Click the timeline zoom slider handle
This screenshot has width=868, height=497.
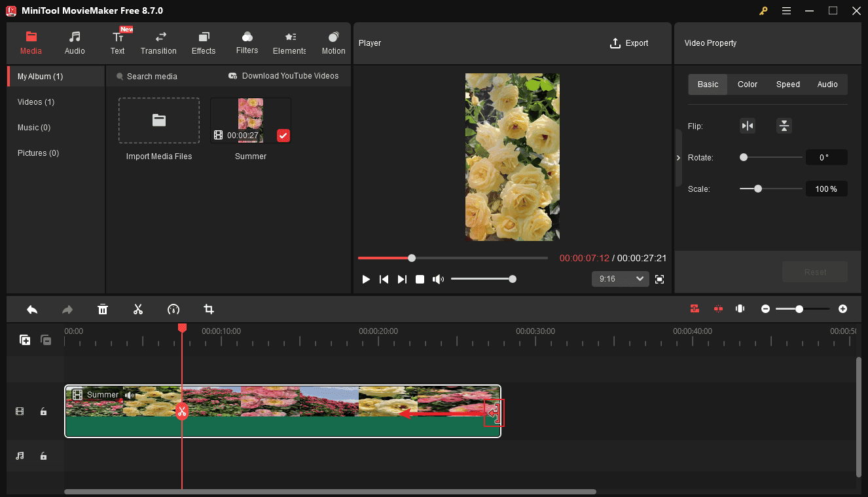799,309
